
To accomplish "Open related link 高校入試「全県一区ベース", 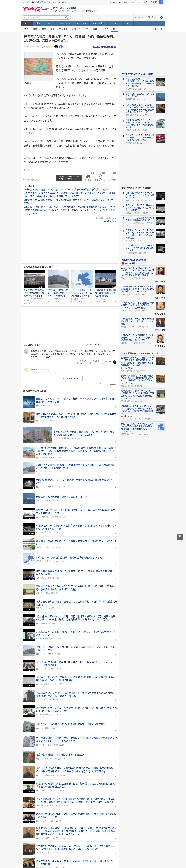I will 69,207.
